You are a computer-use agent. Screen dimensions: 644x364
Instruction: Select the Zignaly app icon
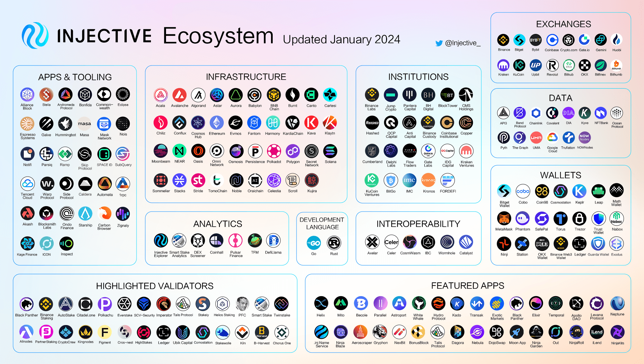tap(123, 214)
